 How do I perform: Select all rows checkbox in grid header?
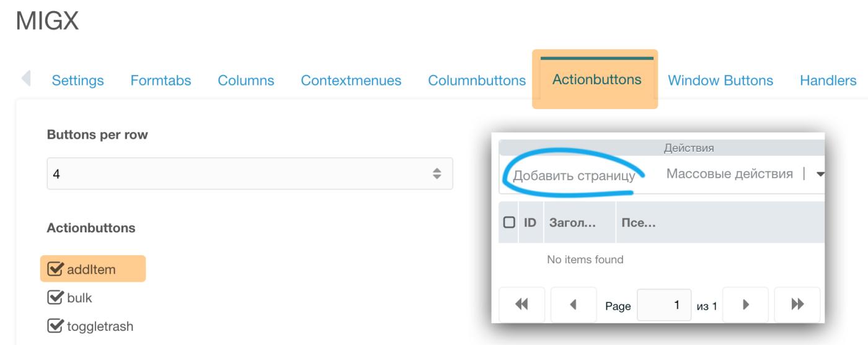[x=509, y=222]
